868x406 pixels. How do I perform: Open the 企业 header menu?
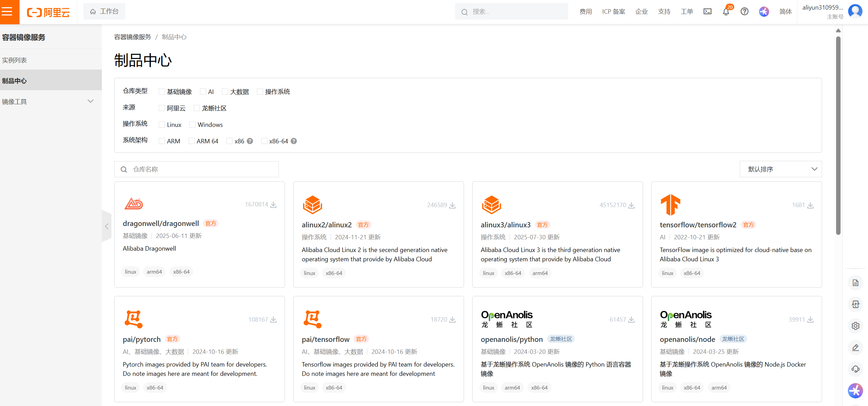641,12
